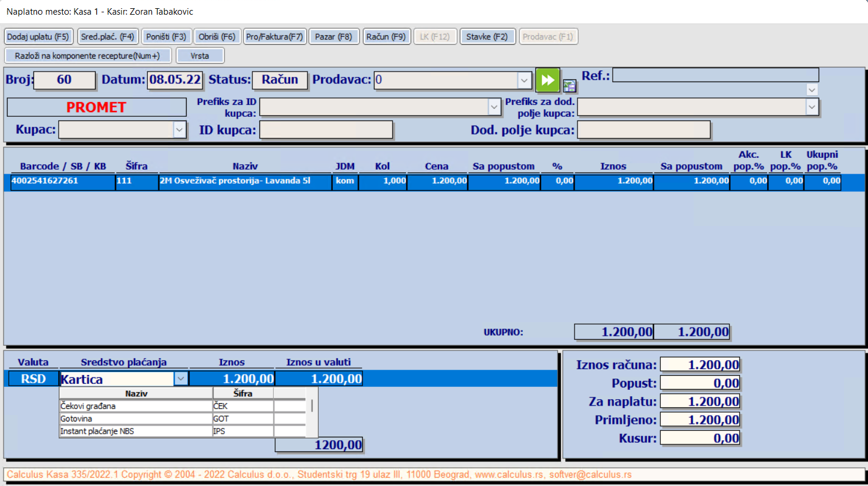
Task: Open Prefiks za dod. polje kupca dropdown
Action: [812, 106]
